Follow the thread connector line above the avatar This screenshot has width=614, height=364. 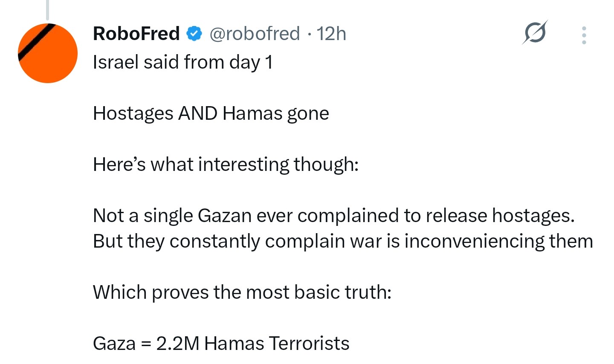47,10
